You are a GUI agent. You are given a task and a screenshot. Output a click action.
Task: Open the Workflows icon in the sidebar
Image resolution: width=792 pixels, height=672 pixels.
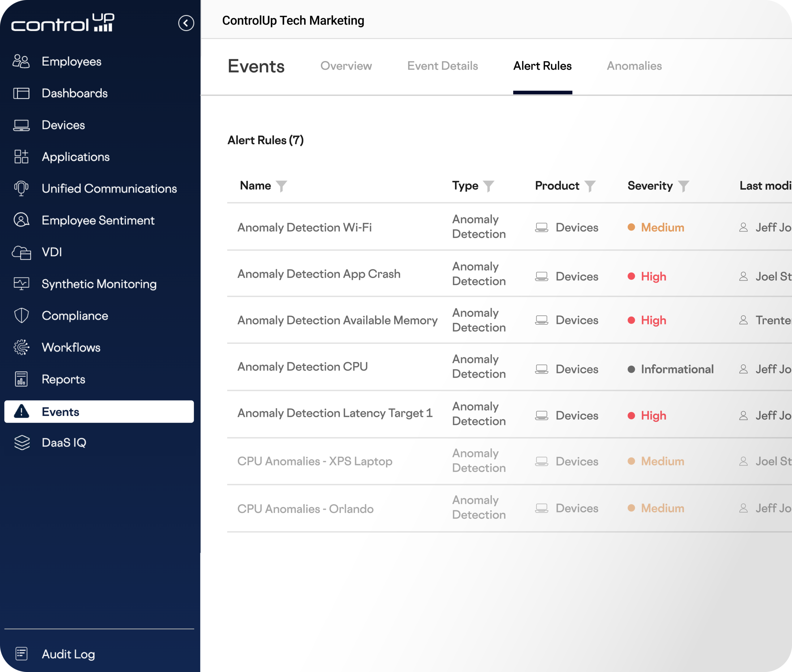[x=21, y=347]
